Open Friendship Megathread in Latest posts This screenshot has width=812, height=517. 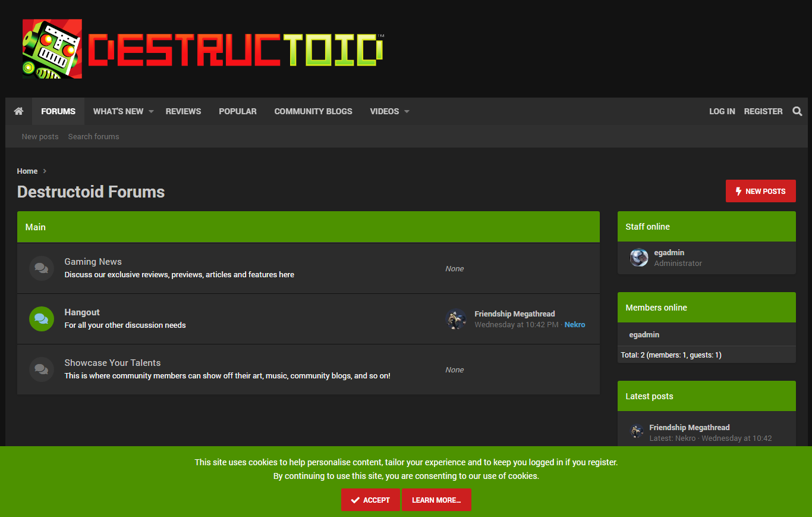click(690, 428)
